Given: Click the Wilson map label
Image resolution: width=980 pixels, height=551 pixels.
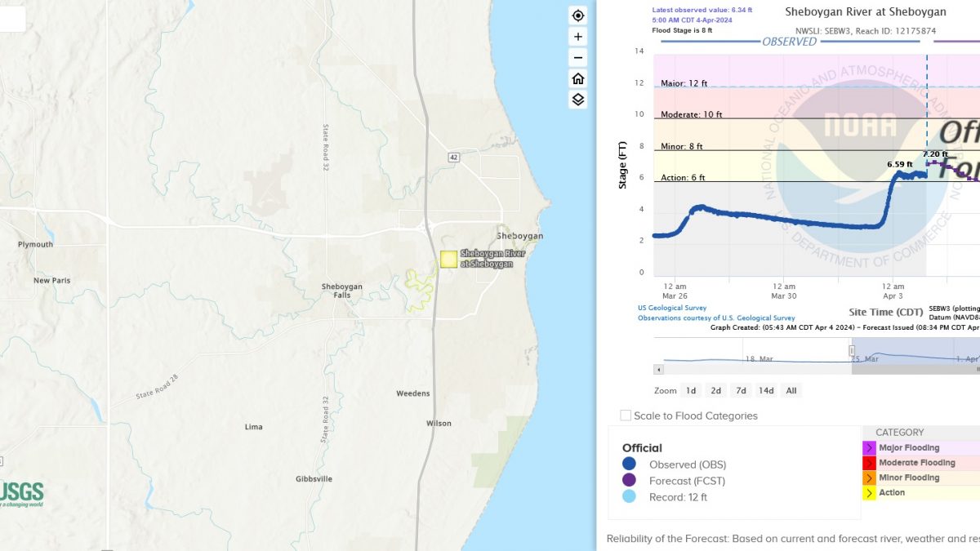Looking at the screenshot, I should tap(439, 424).
